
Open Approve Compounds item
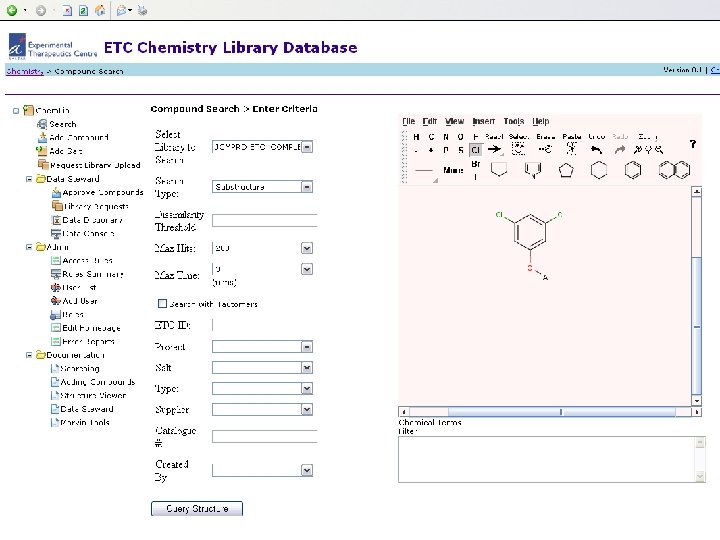click(x=103, y=192)
